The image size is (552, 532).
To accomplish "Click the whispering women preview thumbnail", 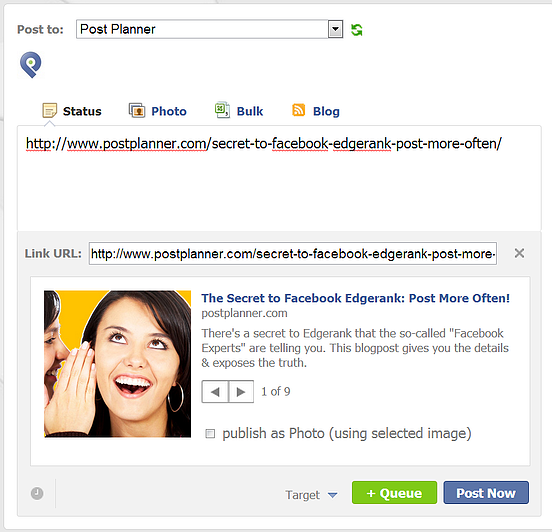I will point(118,364).
